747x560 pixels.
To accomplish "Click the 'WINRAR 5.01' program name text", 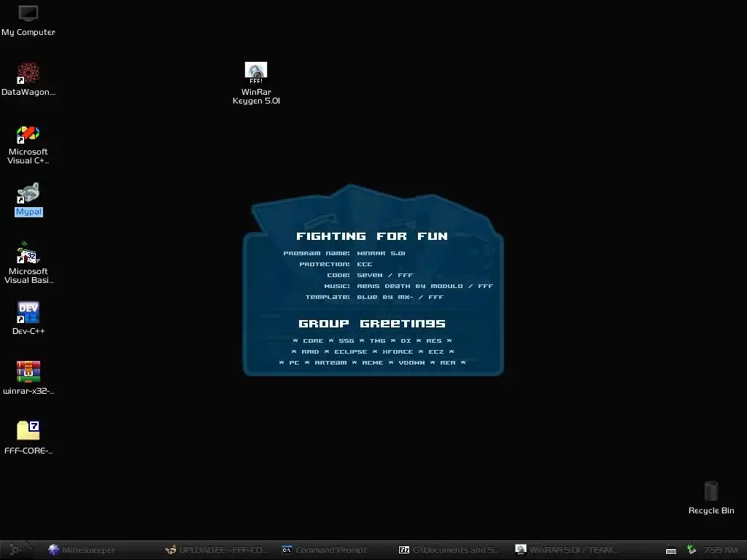I will [x=381, y=253].
